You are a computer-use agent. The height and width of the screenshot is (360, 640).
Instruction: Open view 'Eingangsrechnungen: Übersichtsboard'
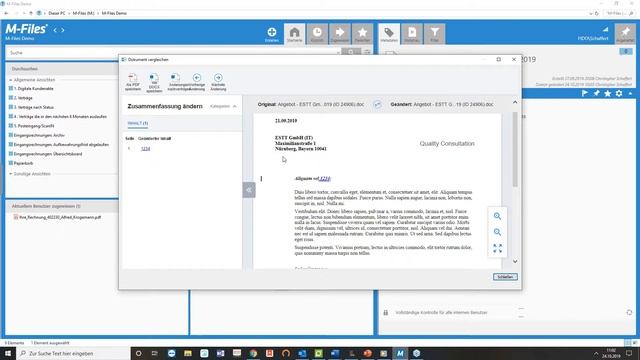48,154
